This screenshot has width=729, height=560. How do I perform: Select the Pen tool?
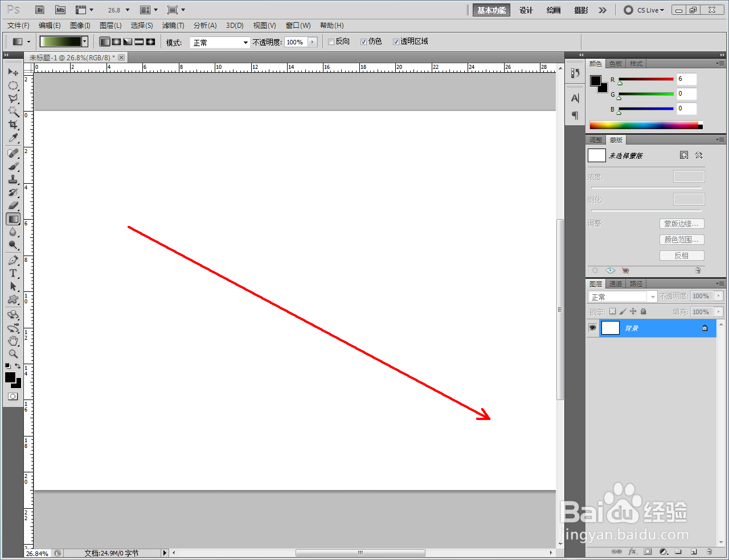13,260
